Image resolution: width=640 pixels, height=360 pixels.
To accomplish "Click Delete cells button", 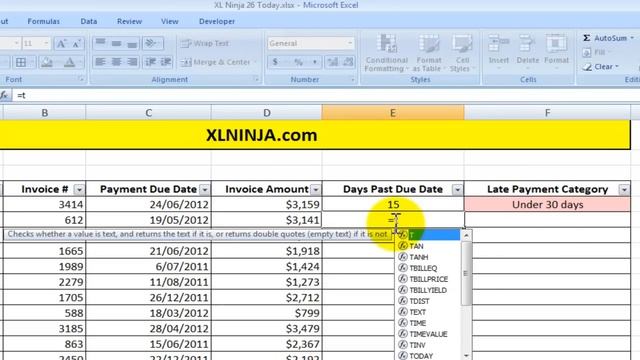I will click(x=527, y=52).
